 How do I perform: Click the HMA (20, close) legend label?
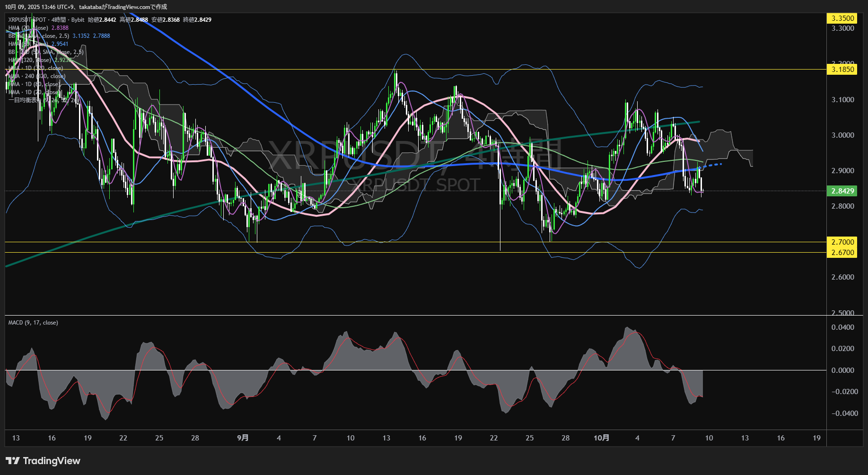pyautogui.click(x=28, y=28)
